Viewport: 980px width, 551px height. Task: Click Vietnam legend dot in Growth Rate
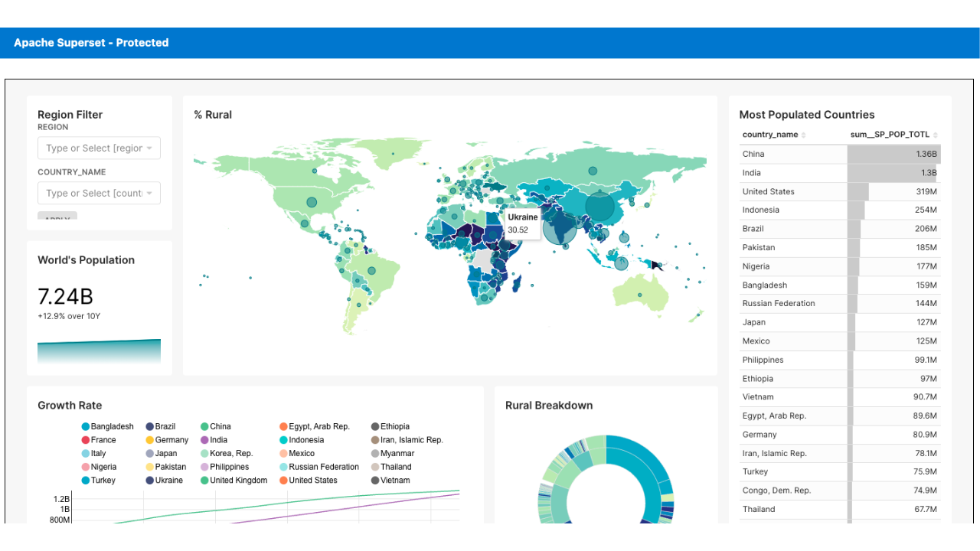tap(375, 481)
